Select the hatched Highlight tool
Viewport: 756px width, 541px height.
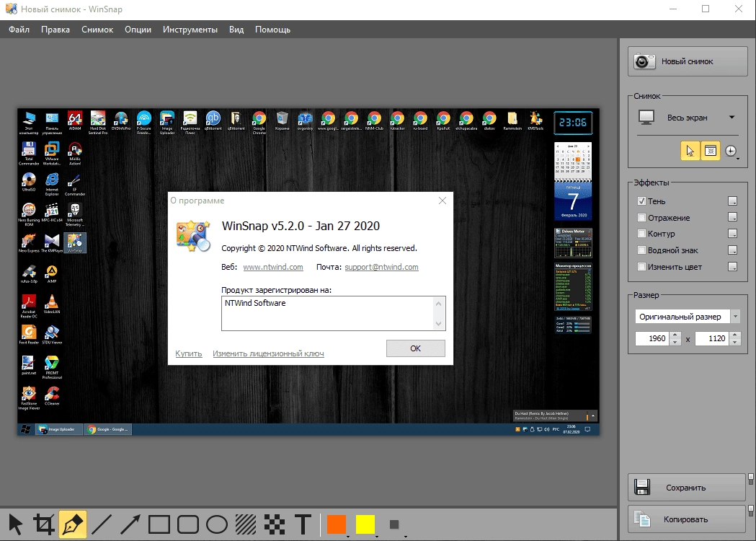click(246, 524)
